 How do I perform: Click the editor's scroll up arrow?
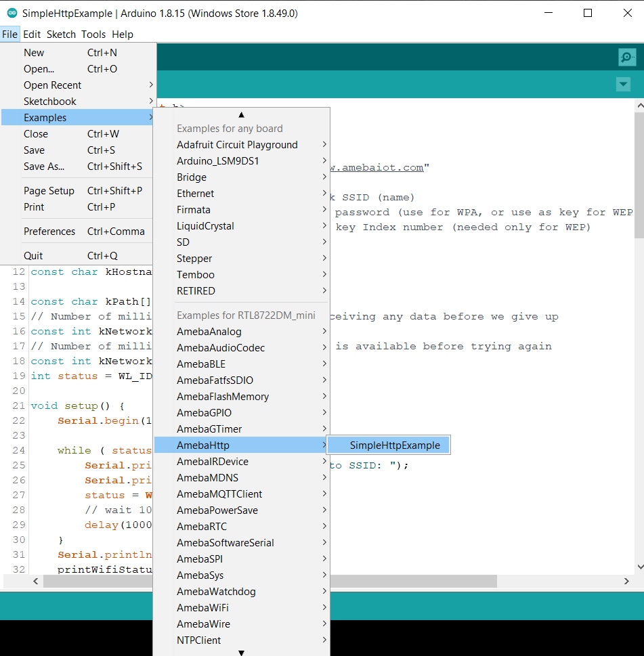pos(640,106)
